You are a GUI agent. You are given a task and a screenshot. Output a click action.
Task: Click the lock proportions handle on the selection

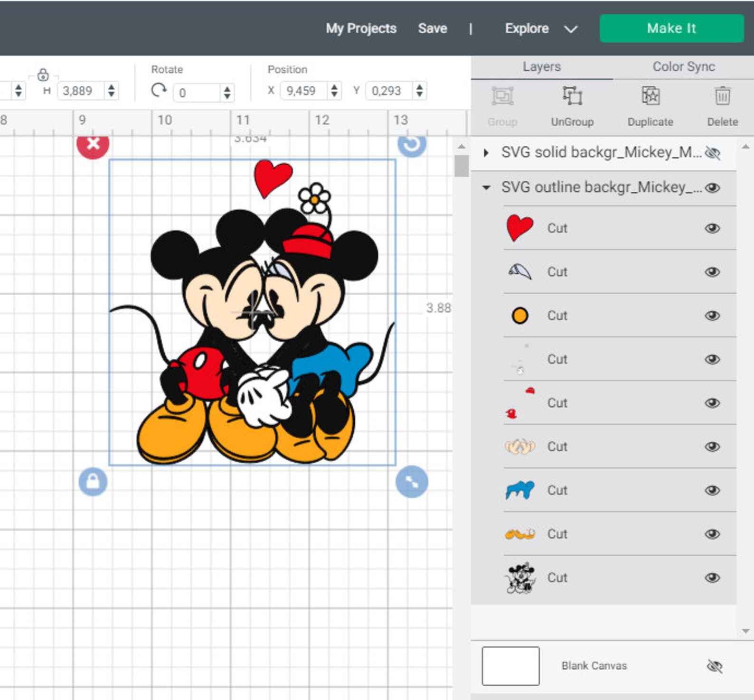pos(93,482)
